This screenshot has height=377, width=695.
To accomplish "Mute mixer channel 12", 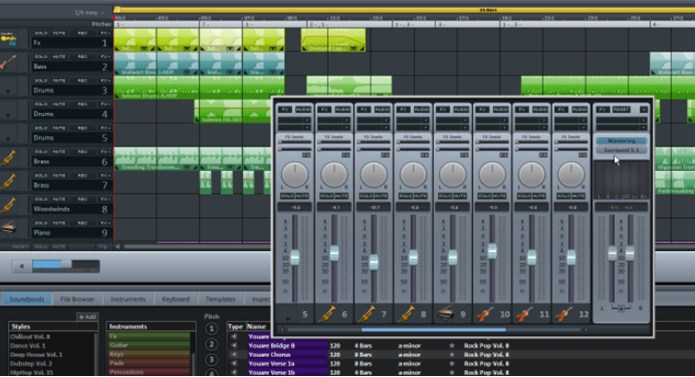I will 578,196.
